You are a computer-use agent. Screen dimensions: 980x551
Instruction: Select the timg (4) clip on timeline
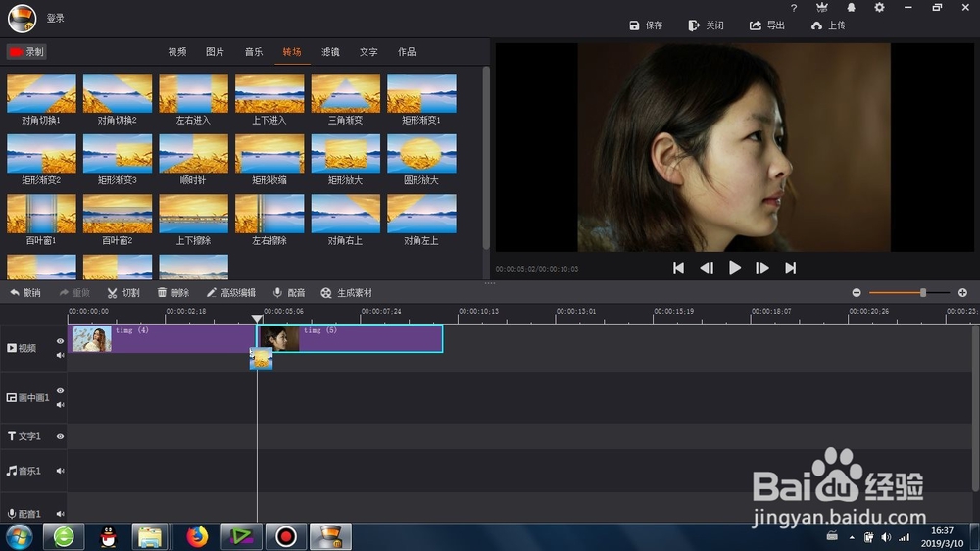[162, 338]
